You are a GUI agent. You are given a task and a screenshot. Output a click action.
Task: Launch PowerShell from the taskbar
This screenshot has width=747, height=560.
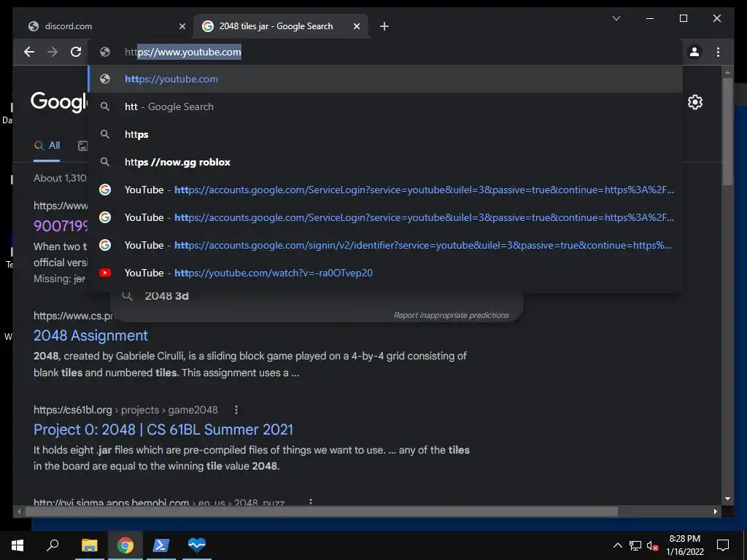161,545
